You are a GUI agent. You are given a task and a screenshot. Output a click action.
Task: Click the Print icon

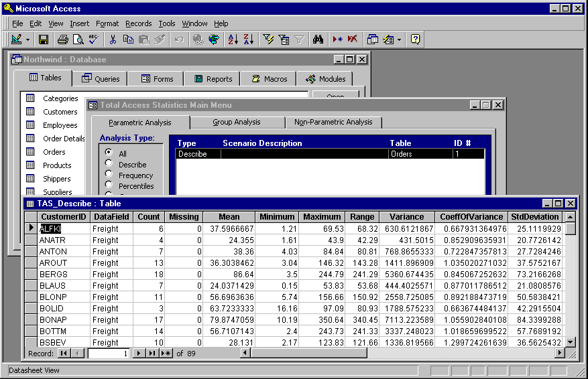tap(62, 40)
